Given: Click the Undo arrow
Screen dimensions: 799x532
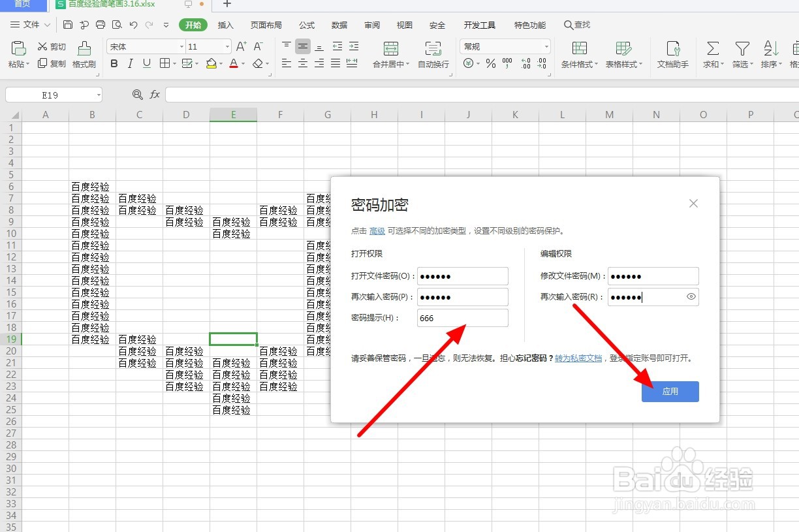Looking at the screenshot, I should 133,25.
